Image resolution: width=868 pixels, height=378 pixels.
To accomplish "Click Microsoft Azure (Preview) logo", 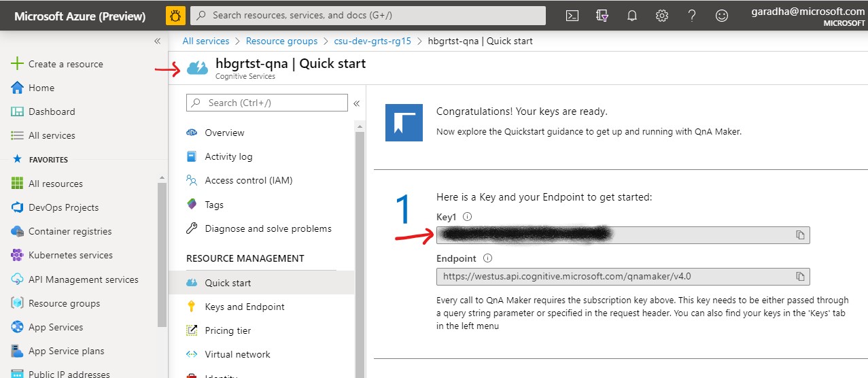I will coord(80,16).
